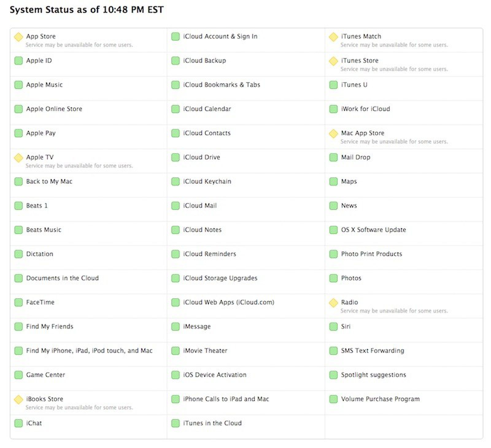Image resolution: width=491 pixels, height=448 pixels.
Task: Select the yellow iBooks Store status diamond
Action: pos(18,399)
